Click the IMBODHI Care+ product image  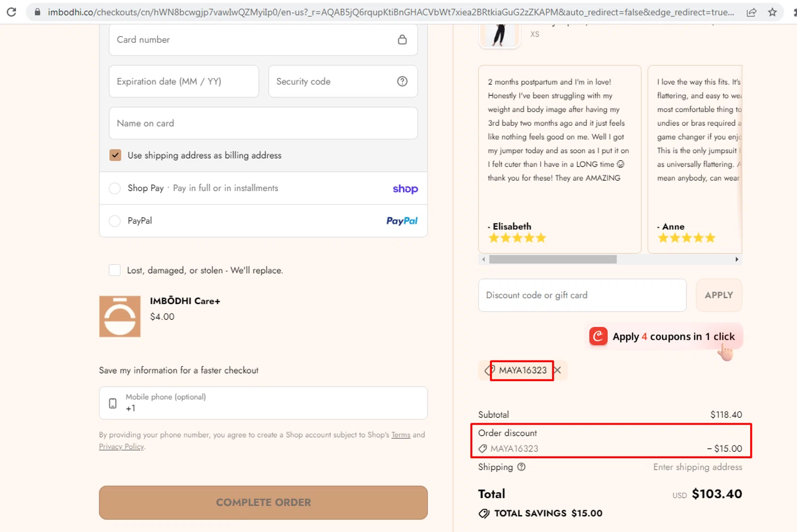tap(120, 316)
